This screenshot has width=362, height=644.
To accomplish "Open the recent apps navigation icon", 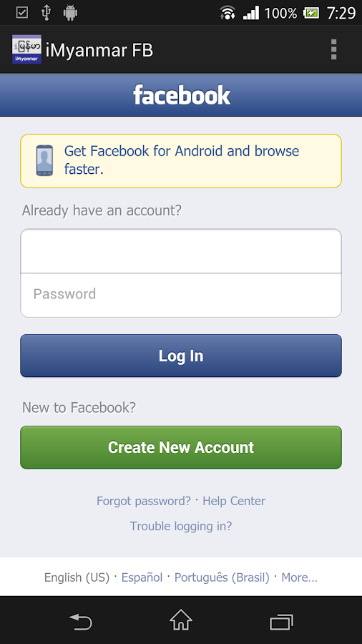I will pyautogui.click(x=282, y=622).
